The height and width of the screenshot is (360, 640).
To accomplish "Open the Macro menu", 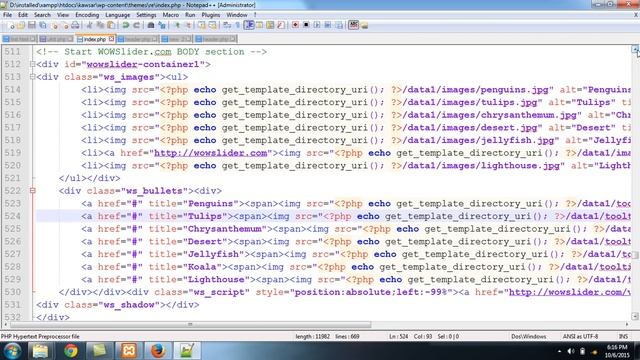I will 171,15.
